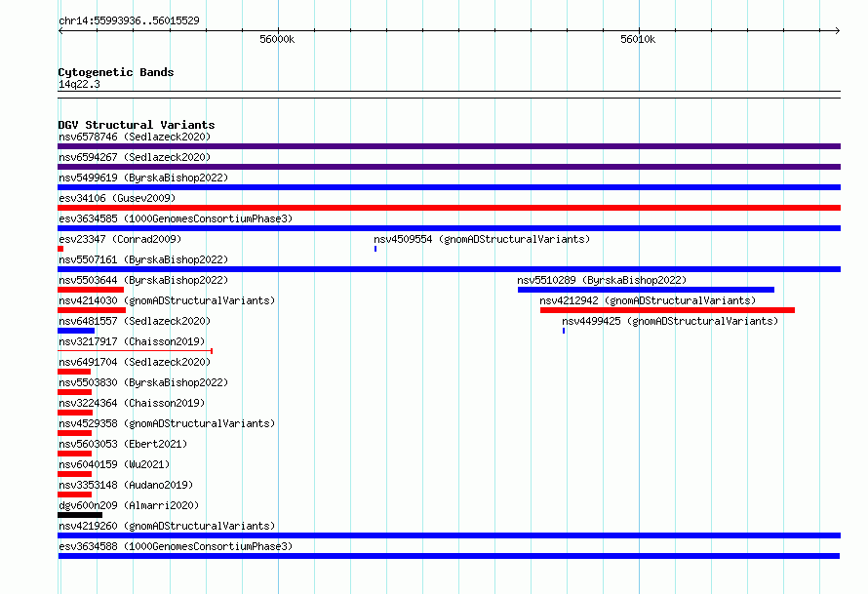
Task: Open nsv4529358 (gnomADStructuralVariants) label
Action: (x=167, y=423)
